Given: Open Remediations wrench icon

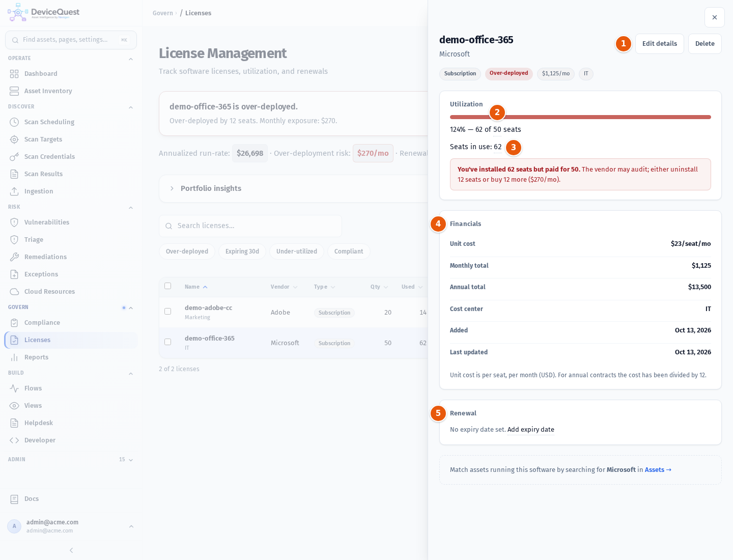Looking at the screenshot, I should (14, 257).
